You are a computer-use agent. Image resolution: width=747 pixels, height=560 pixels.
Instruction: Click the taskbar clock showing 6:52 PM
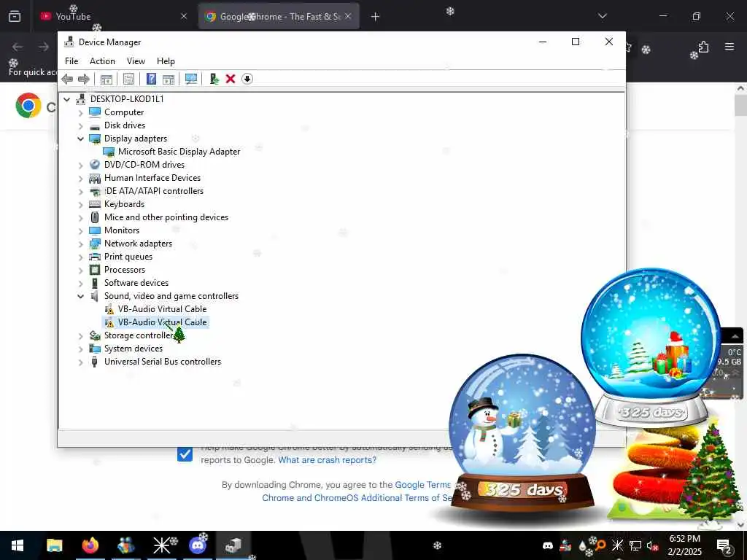[684, 545]
